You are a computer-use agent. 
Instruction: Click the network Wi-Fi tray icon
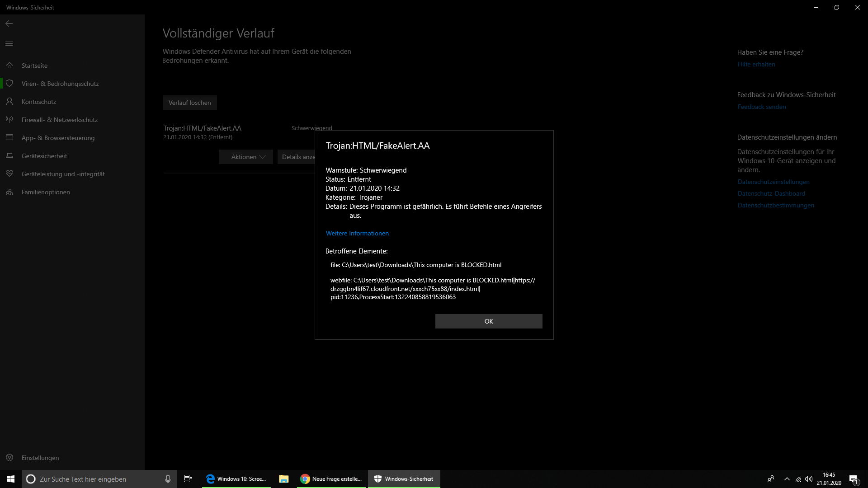point(798,479)
